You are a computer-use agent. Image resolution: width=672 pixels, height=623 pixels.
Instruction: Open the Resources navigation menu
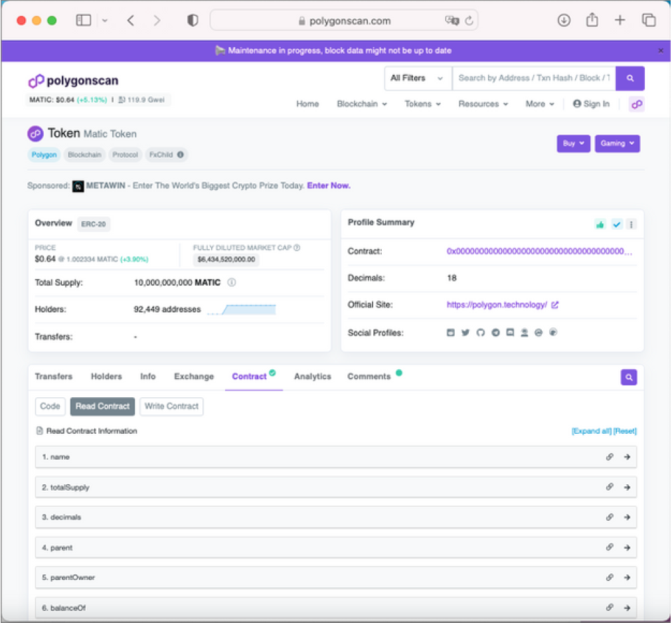tap(483, 104)
